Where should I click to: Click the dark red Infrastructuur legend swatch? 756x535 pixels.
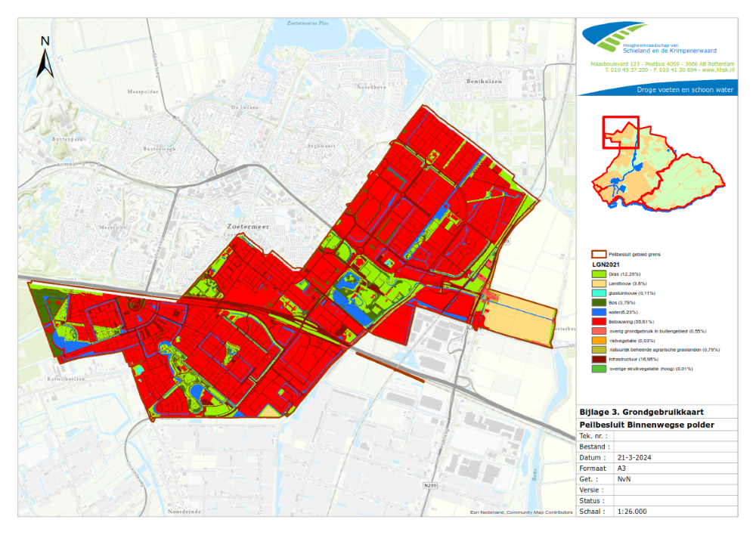599,359
